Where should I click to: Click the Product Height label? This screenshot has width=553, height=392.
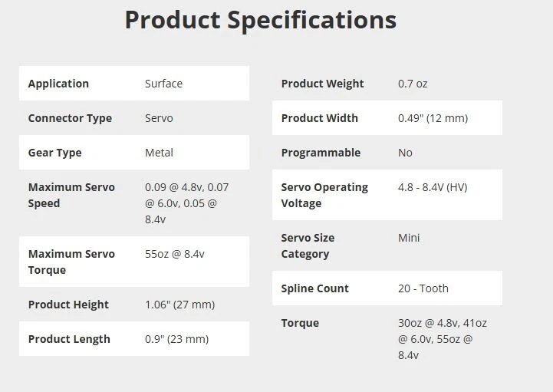68,305
